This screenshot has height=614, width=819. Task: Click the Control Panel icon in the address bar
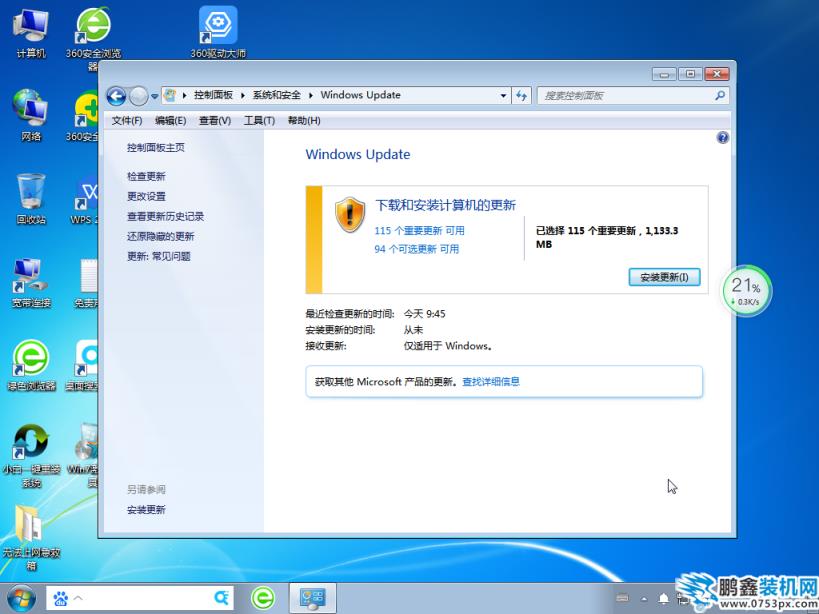pos(170,95)
